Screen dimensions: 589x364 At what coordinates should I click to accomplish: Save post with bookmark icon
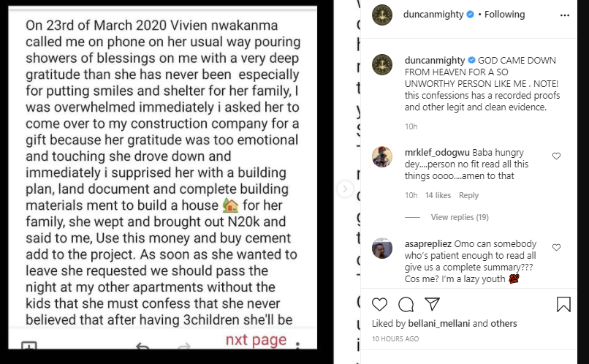click(563, 304)
